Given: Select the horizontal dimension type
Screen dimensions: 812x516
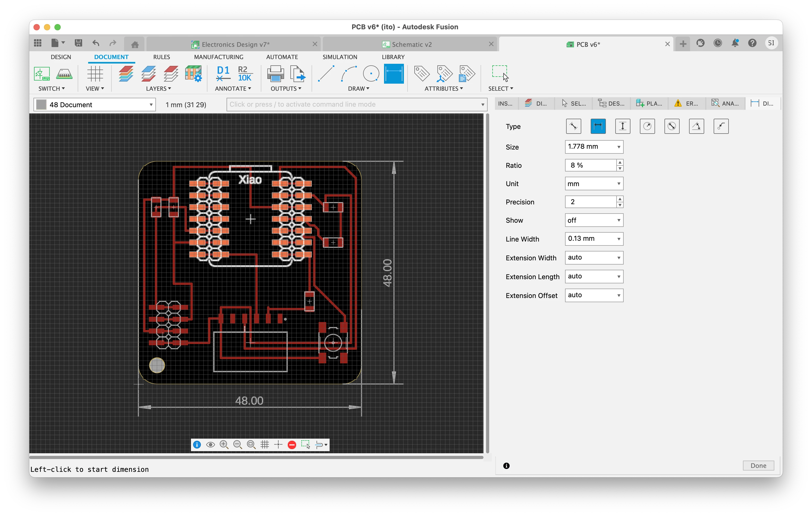Looking at the screenshot, I should [x=598, y=127].
